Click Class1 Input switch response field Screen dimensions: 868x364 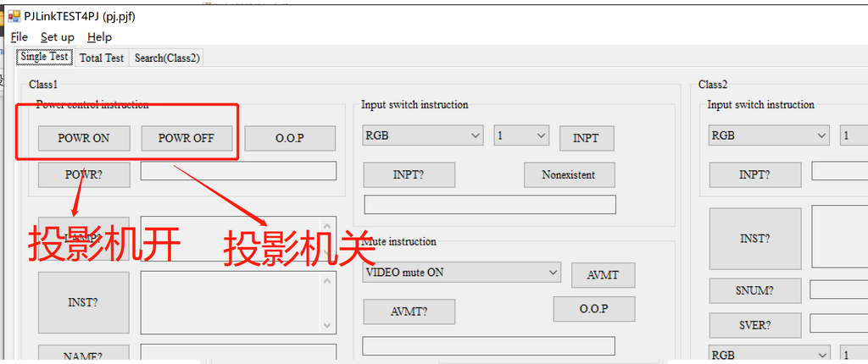tap(490, 204)
